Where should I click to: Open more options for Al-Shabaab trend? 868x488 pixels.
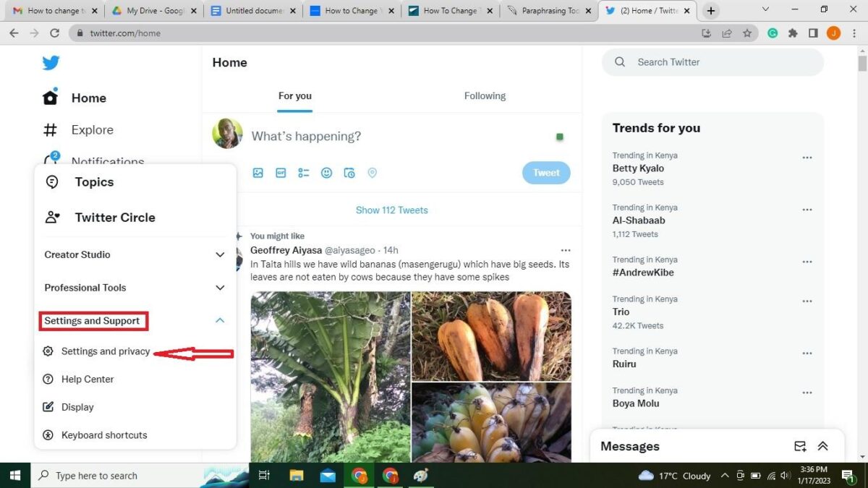point(807,210)
